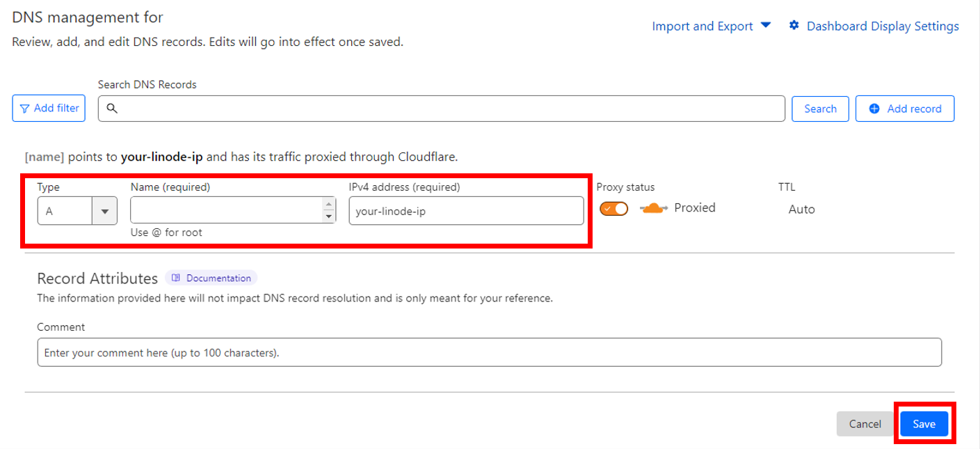Image resolution: width=980 pixels, height=449 pixels.
Task: Click the search magnifier icon
Action: pyautogui.click(x=112, y=109)
